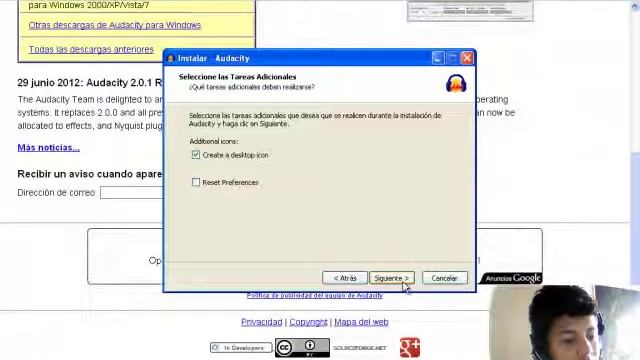Go back with the Atrás button
640x360 pixels.
tap(345, 278)
